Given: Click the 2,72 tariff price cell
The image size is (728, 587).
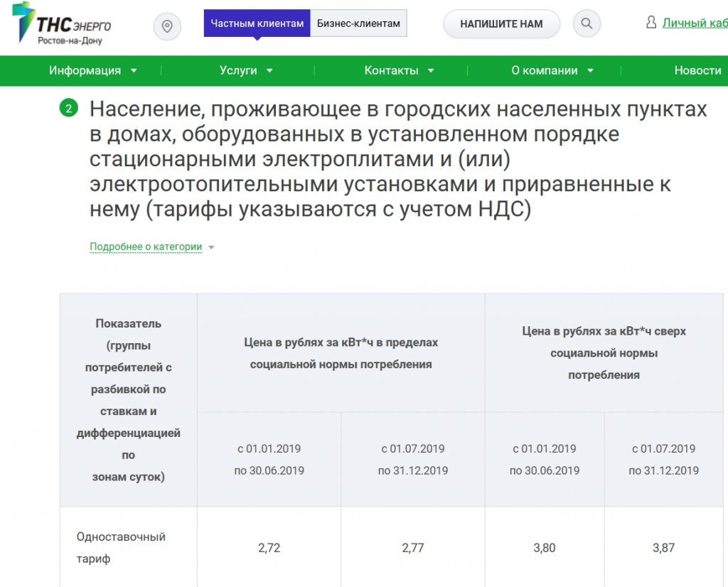Looking at the screenshot, I should (x=269, y=548).
